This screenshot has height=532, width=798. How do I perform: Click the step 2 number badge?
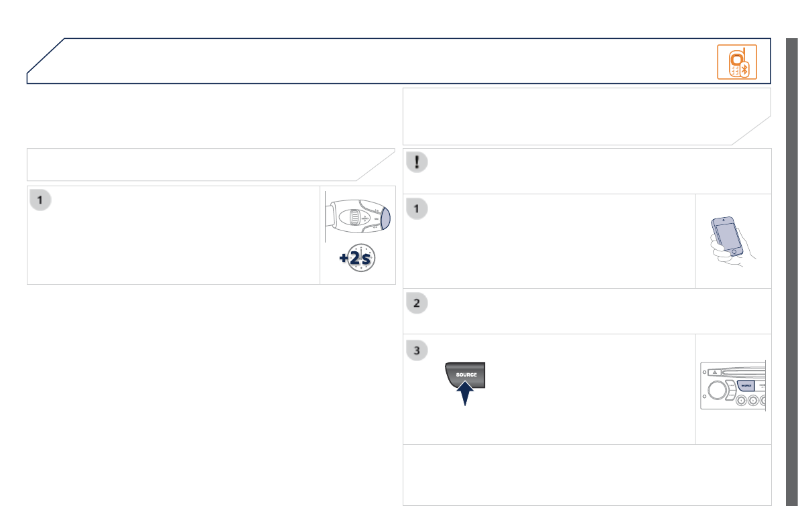click(417, 304)
